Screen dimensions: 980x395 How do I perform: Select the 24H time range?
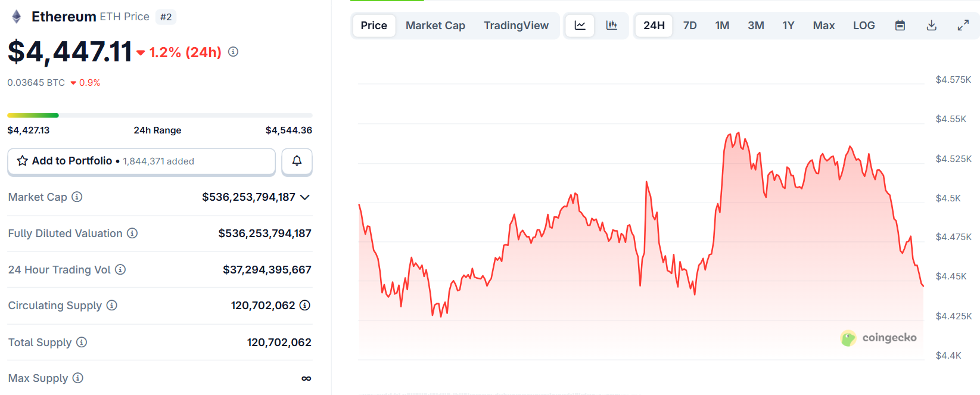coord(654,26)
